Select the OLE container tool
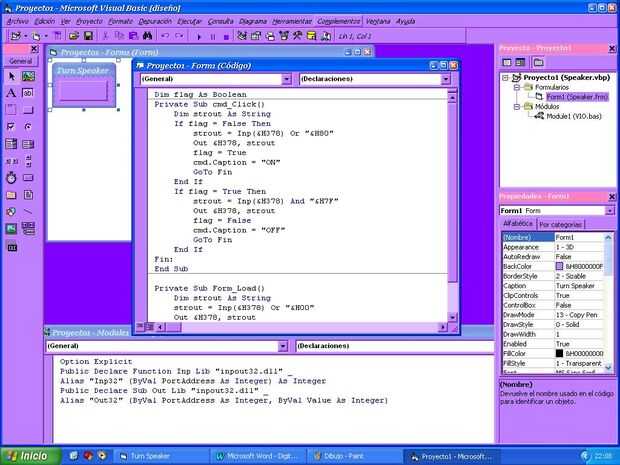The width and height of the screenshot is (620, 465). (11, 247)
